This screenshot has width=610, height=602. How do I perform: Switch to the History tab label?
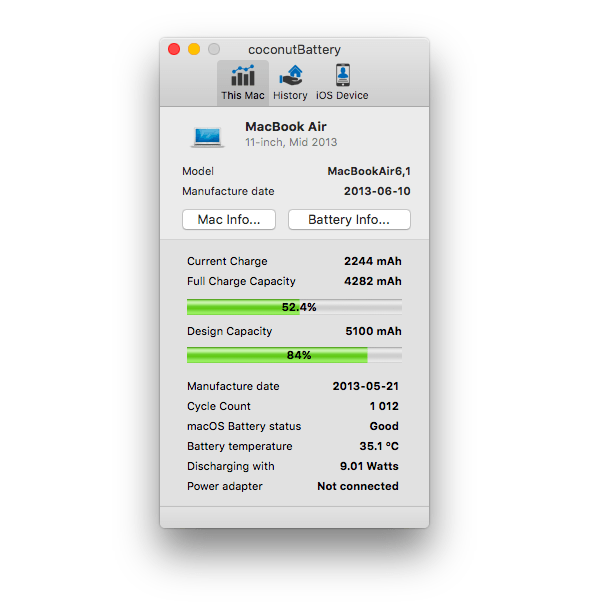tap(290, 95)
